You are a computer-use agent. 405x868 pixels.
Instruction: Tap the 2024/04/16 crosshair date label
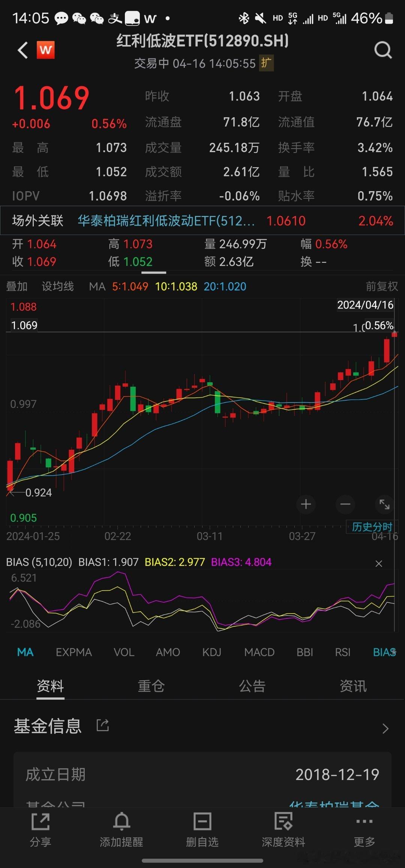365,305
